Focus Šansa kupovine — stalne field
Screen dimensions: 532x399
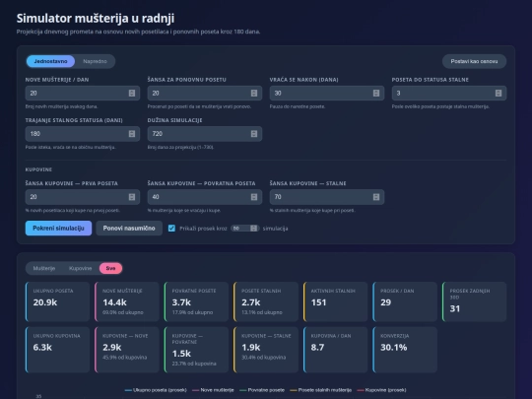(327, 197)
